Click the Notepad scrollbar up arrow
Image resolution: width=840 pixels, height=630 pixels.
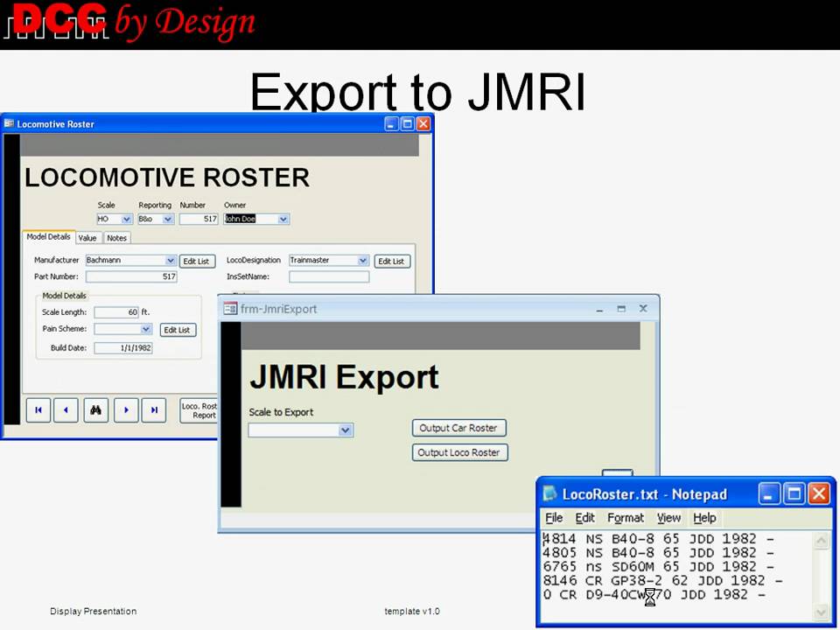(x=821, y=541)
